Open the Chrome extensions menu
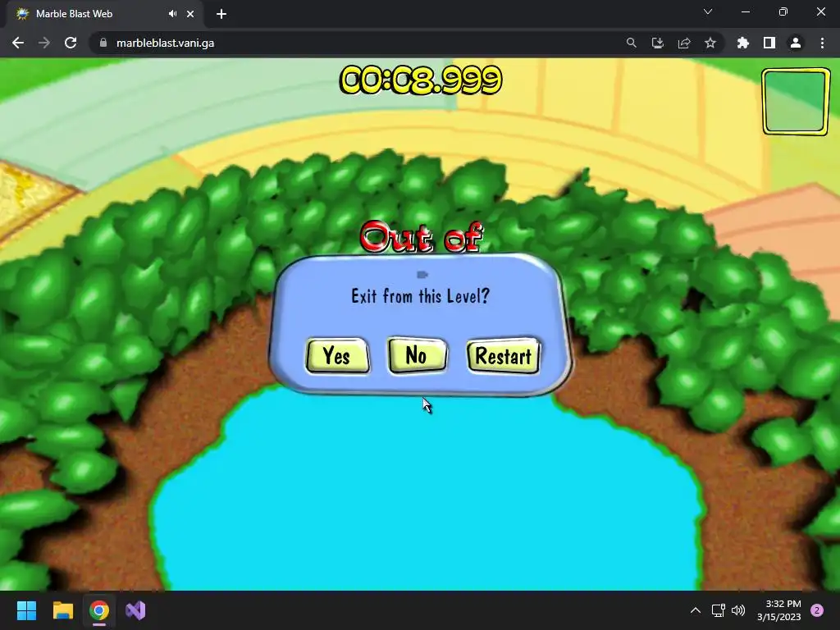This screenshot has height=630, width=840. click(x=743, y=43)
